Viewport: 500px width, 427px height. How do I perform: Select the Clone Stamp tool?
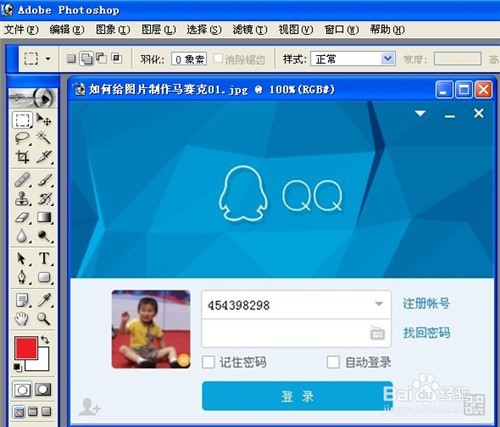(x=23, y=199)
